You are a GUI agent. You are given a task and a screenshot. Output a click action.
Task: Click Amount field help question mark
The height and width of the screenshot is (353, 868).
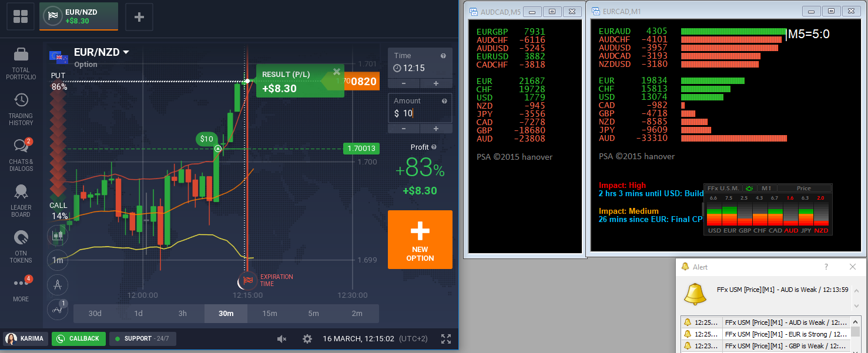tap(443, 101)
